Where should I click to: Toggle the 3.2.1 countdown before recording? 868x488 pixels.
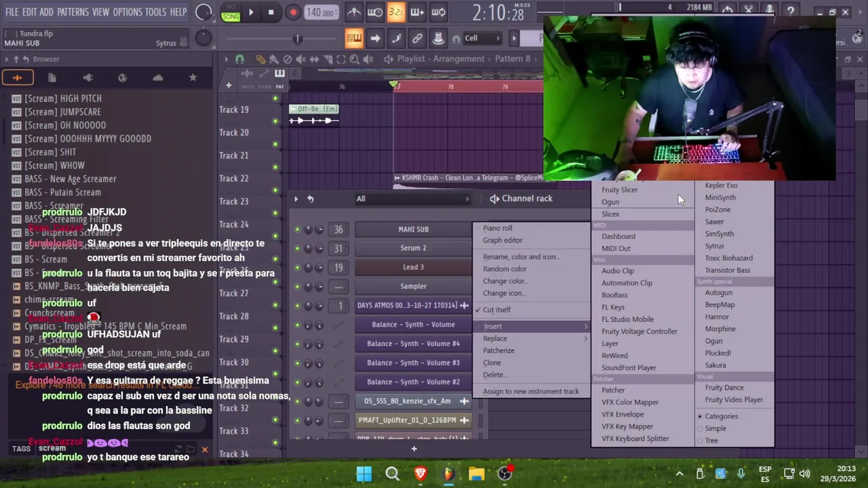pyautogui.click(x=396, y=12)
